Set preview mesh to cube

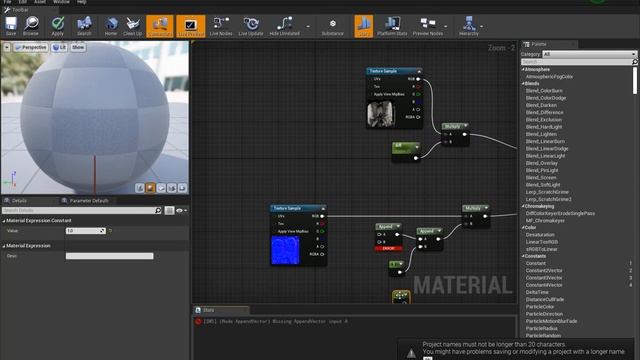click(x=171, y=188)
